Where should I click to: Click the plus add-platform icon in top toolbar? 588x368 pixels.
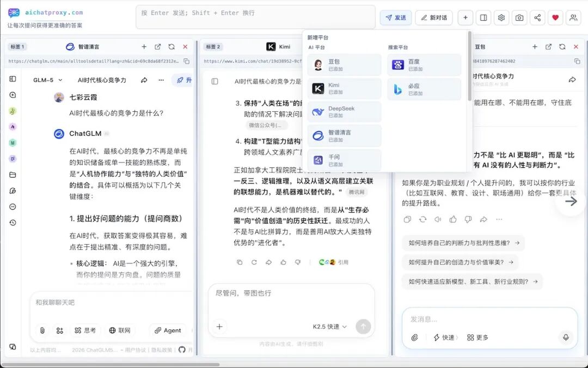(x=465, y=17)
